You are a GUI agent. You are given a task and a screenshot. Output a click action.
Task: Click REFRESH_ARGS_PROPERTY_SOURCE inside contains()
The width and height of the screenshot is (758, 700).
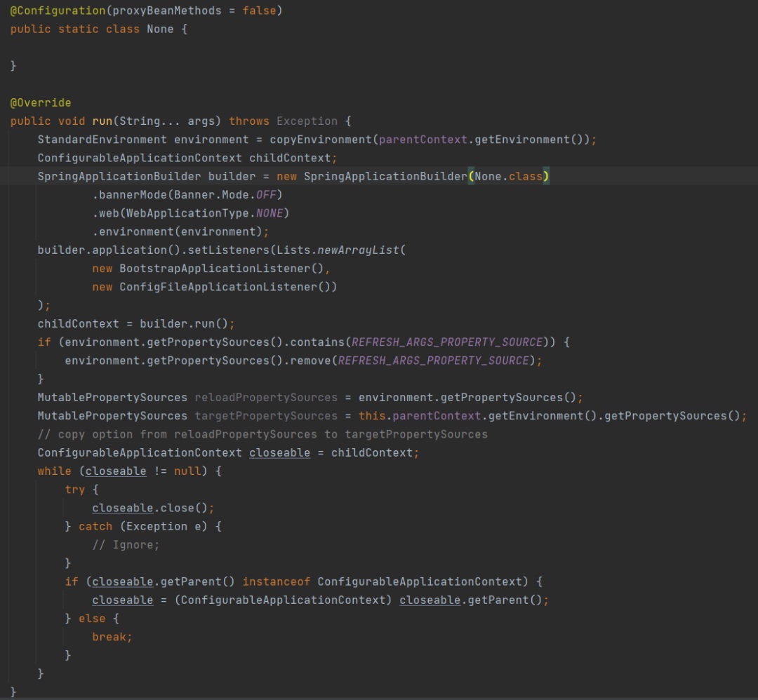pyautogui.click(x=446, y=342)
